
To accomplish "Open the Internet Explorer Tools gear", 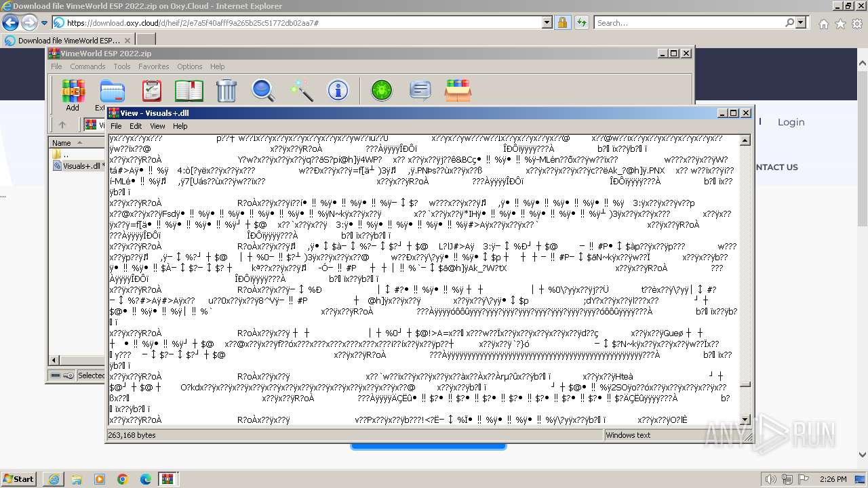I will coord(857,24).
